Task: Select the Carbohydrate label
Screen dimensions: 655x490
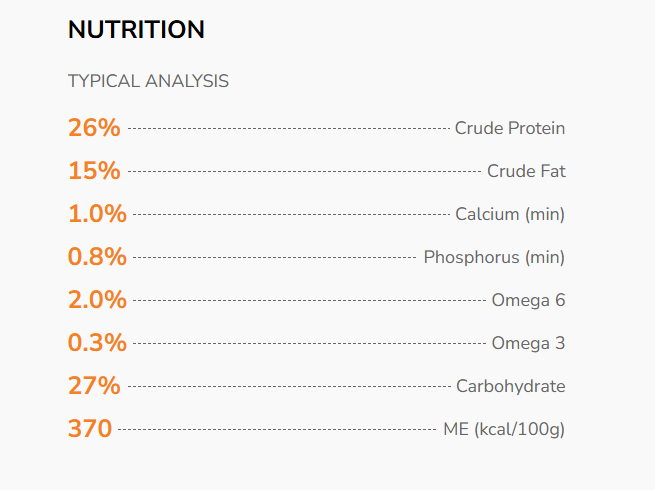Action: tap(510, 386)
